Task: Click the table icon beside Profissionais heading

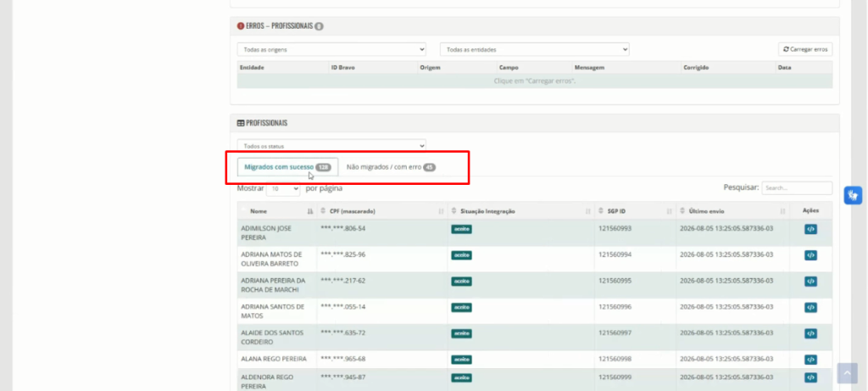Action: click(x=240, y=123)
